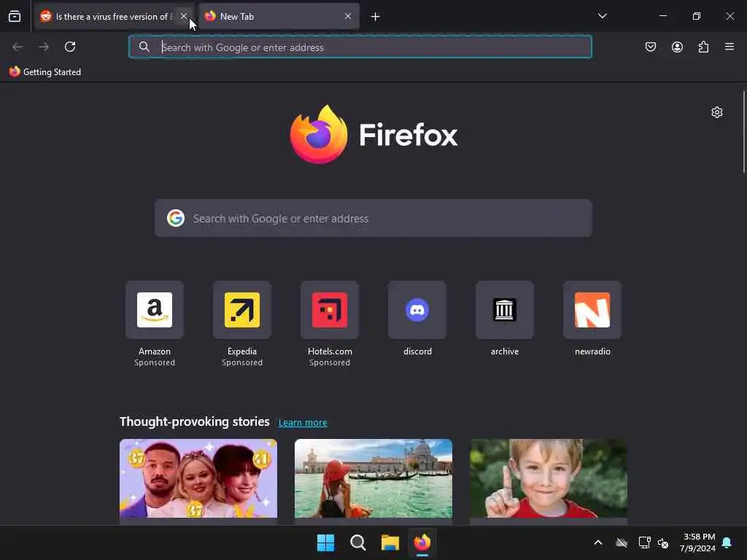Open the celebrities story thumbnail
This screenshot has width=747, height=560.
tap(198, 478)
